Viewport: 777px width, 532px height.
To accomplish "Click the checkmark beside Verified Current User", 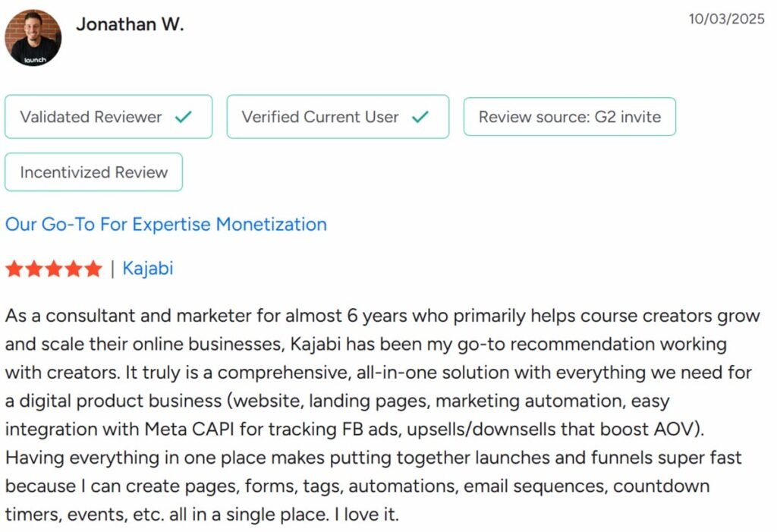I will click(x=420, y=117).
